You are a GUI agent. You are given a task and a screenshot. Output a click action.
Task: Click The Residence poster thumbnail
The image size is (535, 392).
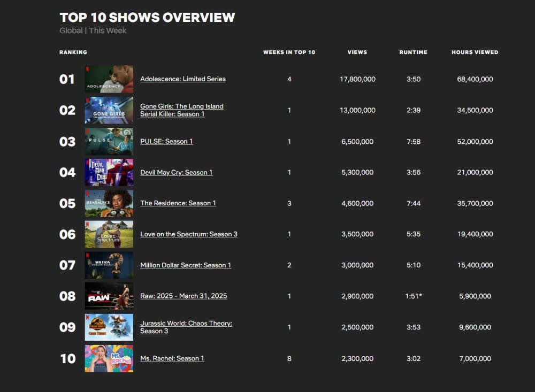coord(109,203)
